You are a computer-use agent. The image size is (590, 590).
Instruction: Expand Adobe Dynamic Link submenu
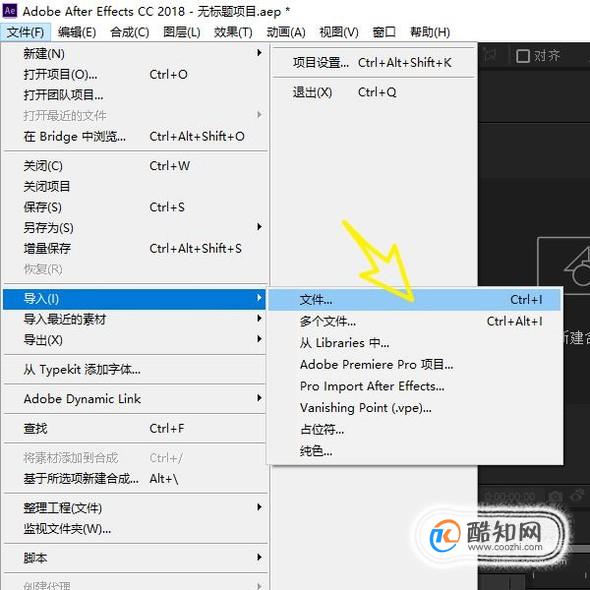coord(135,399)
